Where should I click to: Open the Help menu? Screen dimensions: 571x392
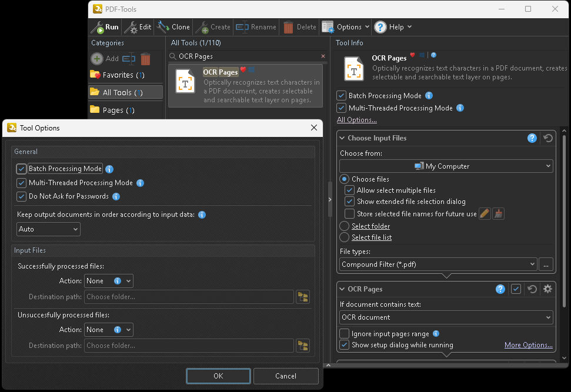click(393, 26)
